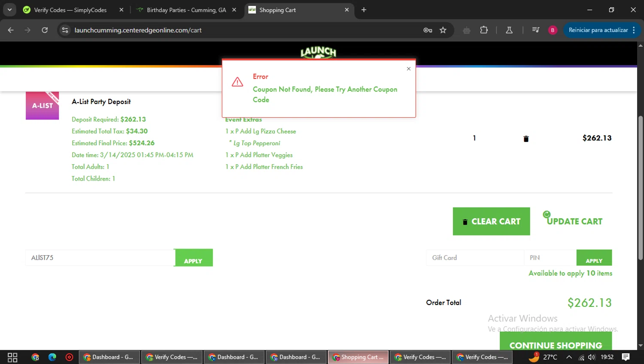This screenshot has height=364, width=644.
Task: Open Chrome Labs flask icon
Action: (509, 30)
